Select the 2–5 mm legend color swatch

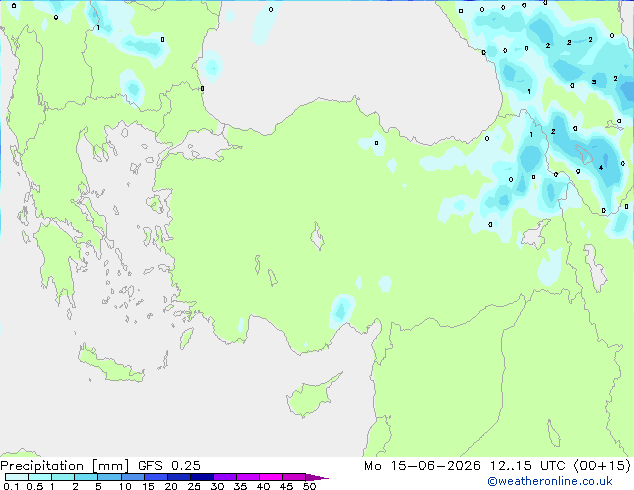pos(86,477)
